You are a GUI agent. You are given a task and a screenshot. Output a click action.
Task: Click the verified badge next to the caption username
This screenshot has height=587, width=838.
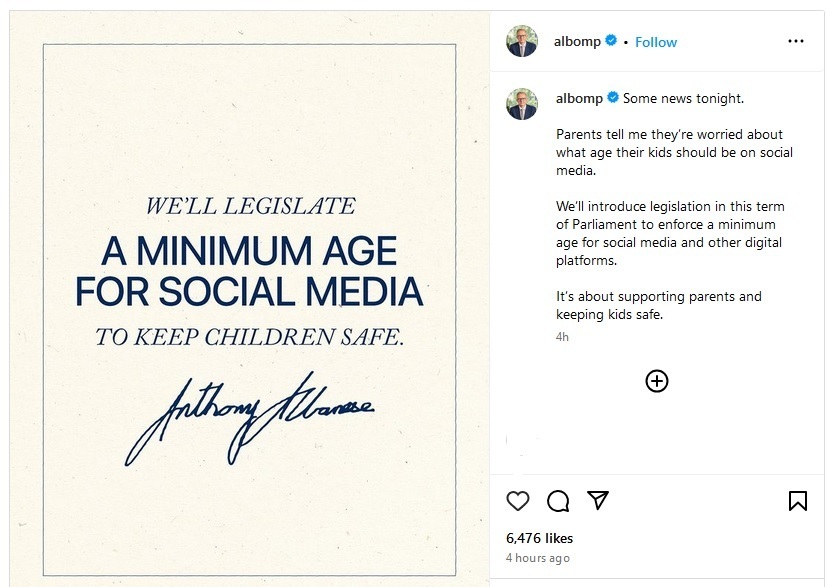612,99
